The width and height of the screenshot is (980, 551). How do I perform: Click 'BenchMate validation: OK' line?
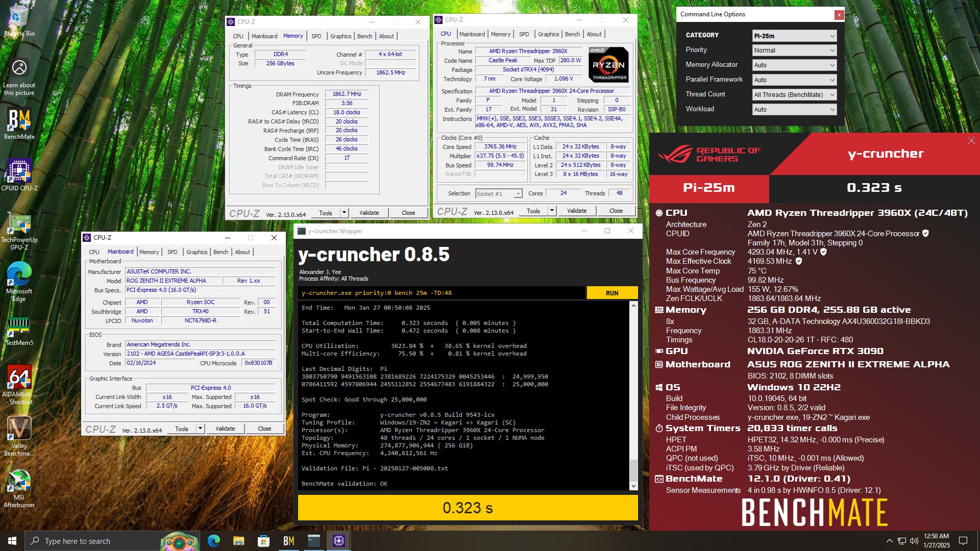tap(344, 484)
